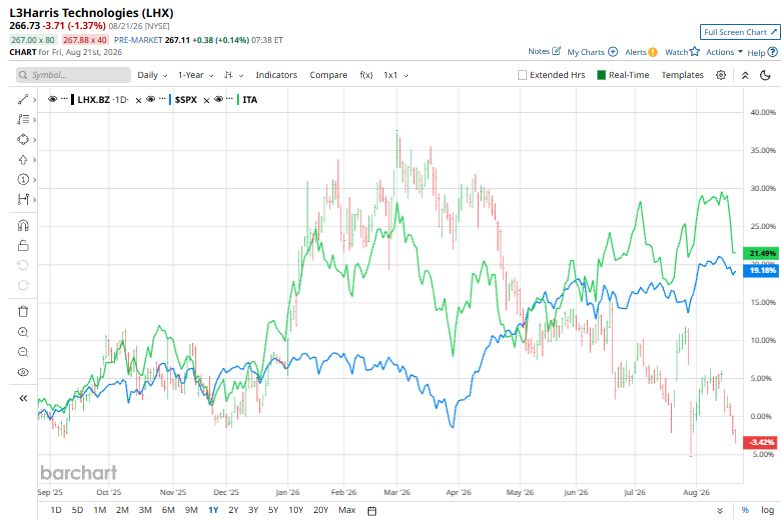The width and height of the screenshot is (782, 522).
Task: Open the calendar date range picker
Action: coord(372,511)
